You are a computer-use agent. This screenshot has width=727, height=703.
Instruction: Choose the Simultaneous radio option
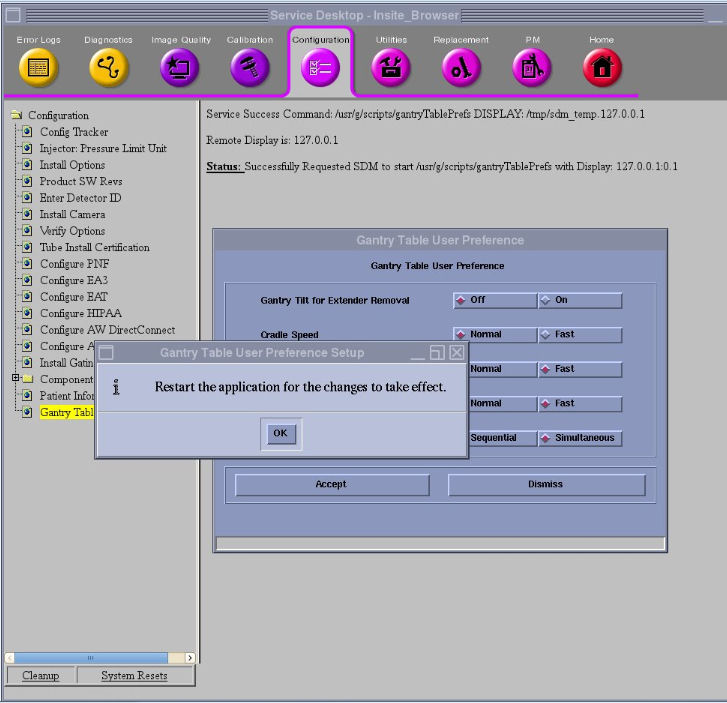pos(580,438)
